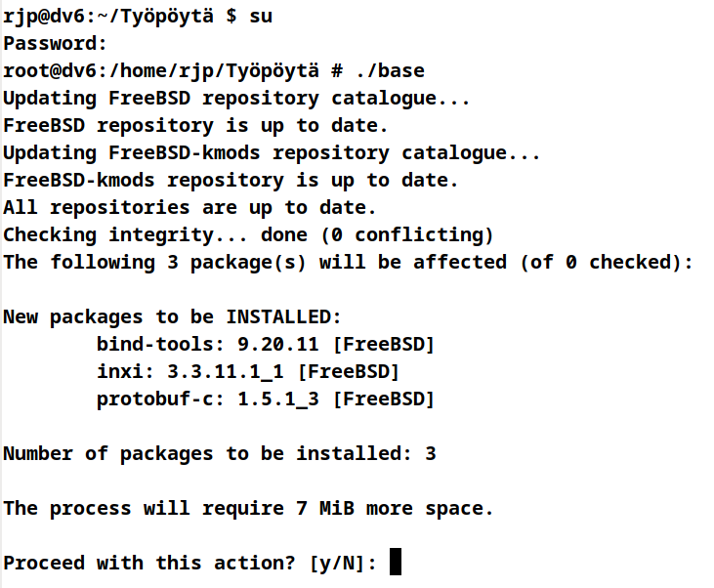This screenshot has width=714, height=588.
Task: Click the 'Password:' prompt line
Action: coord(55,44)
